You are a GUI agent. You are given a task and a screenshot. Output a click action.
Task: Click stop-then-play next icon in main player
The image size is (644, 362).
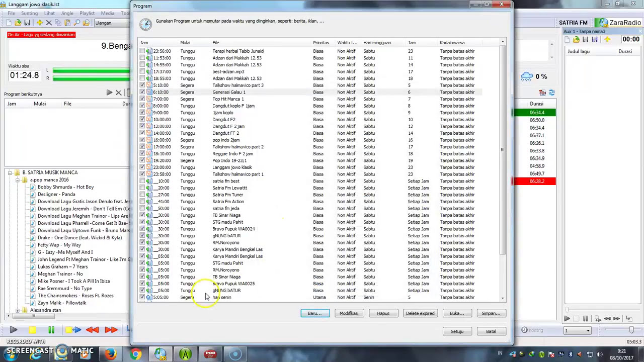tap(73, 330)
